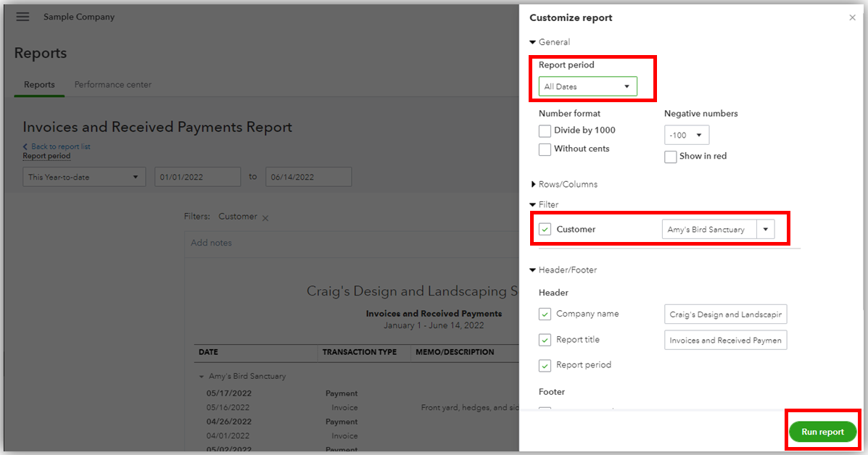Screen dimensions: 868x455
Task: Click the Front yard, hedges memo text
Action: coord(470,407)
